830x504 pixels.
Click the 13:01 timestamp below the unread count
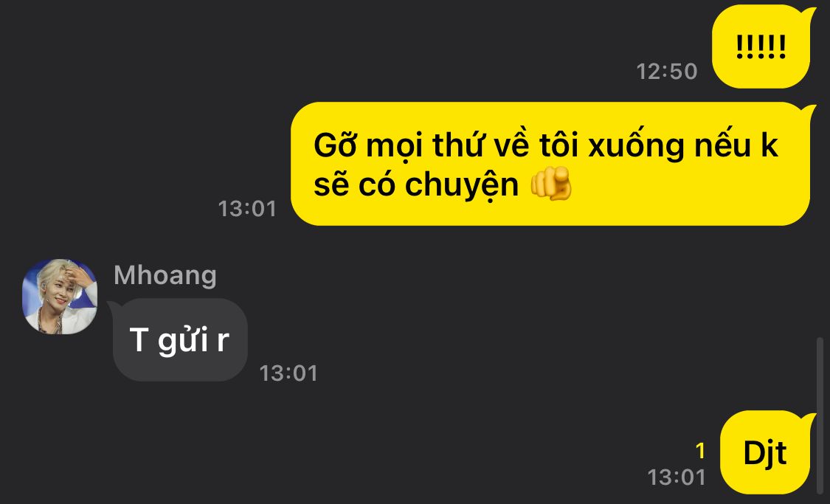tap(677, 477)
